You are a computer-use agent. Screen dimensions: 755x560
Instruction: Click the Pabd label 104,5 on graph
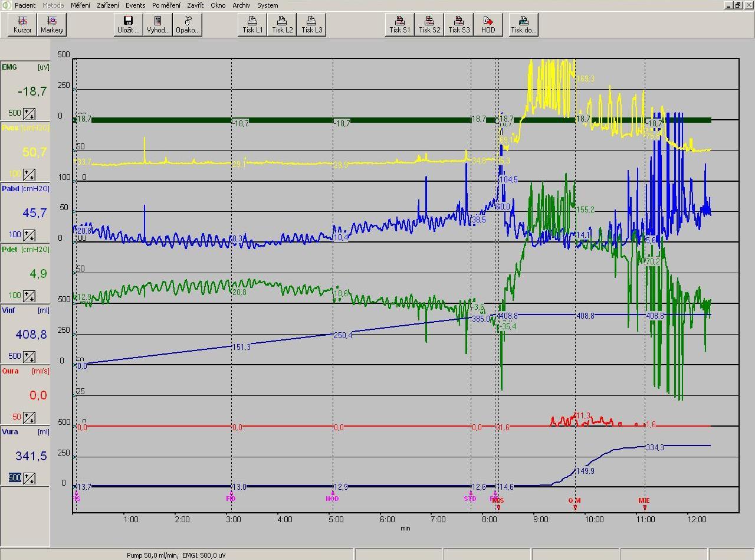508,179
